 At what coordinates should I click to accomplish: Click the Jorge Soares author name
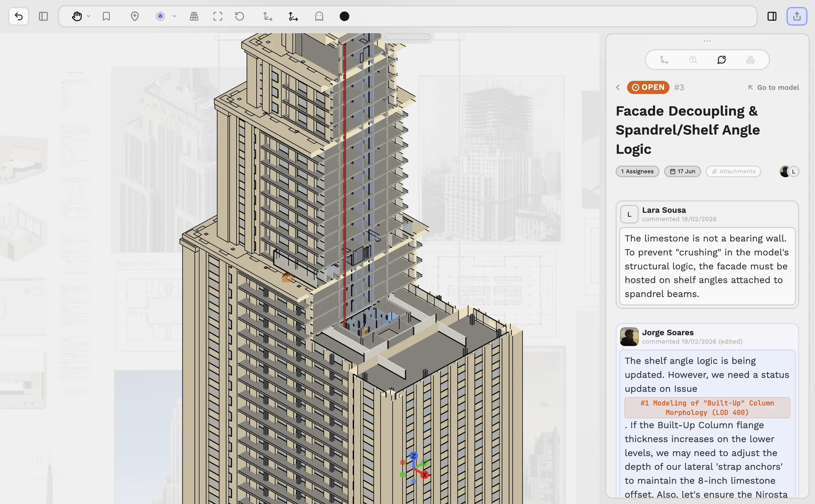[x=667, y=332]
